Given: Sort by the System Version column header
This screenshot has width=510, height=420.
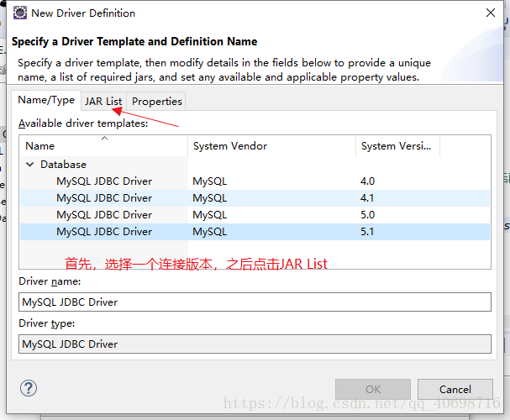Looking at the screenshot, I should coord(397,146).
